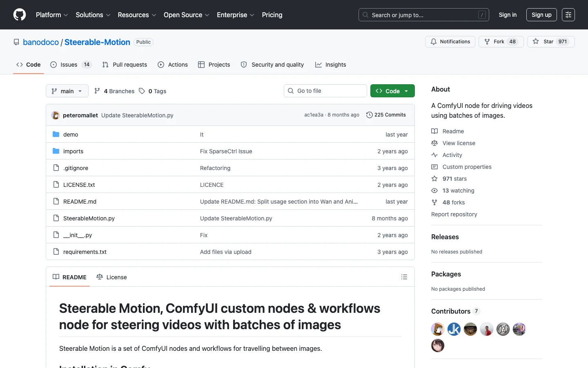588x368 pixels.
Task: Expand the Solutions menu
Action: 93,15
